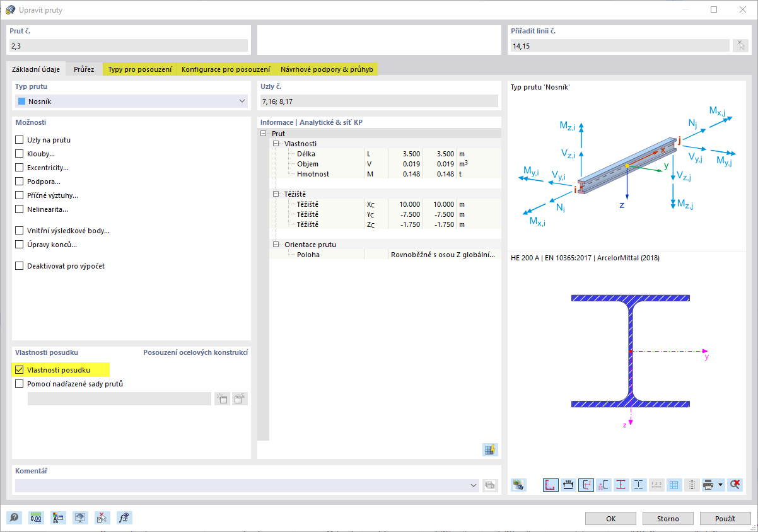Screen dimensions: 758x532
Task: Enable the Excentricity... option
Action: click(19, 168)
